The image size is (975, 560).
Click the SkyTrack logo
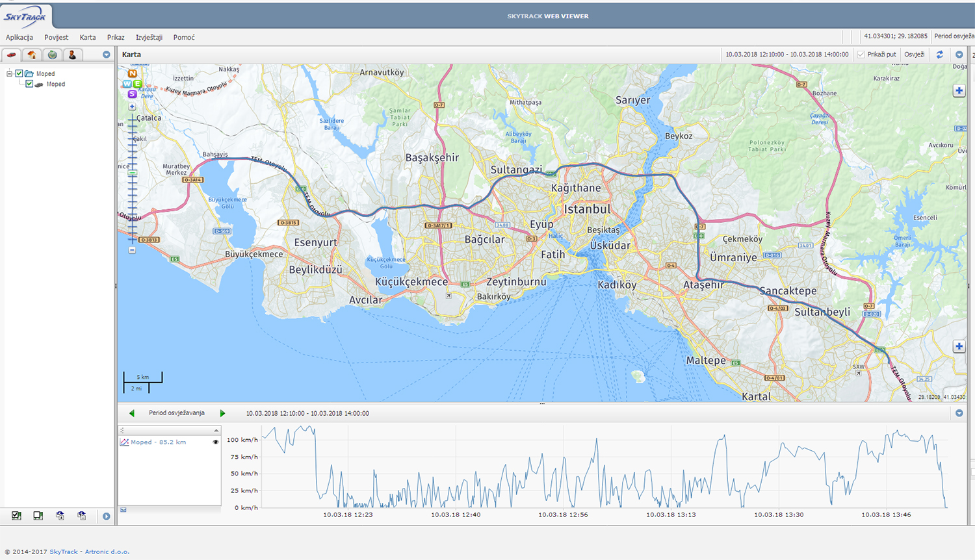pyautogui.click(x=25, y=16)
